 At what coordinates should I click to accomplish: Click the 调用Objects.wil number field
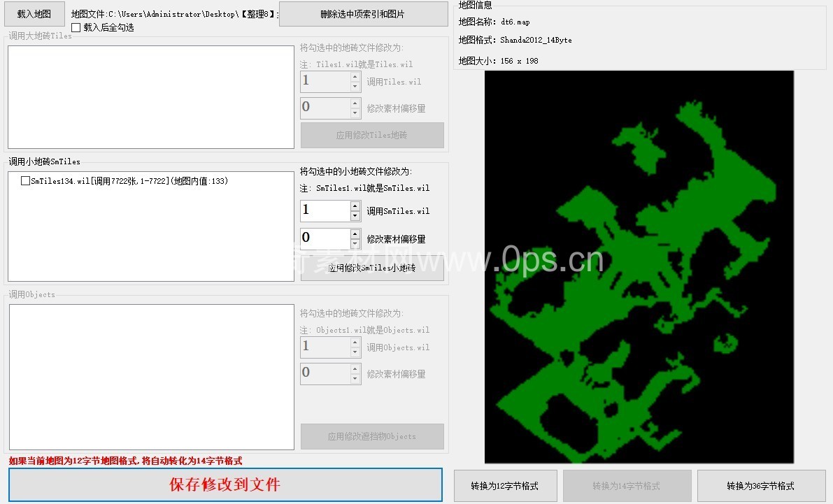click(325, 347)
